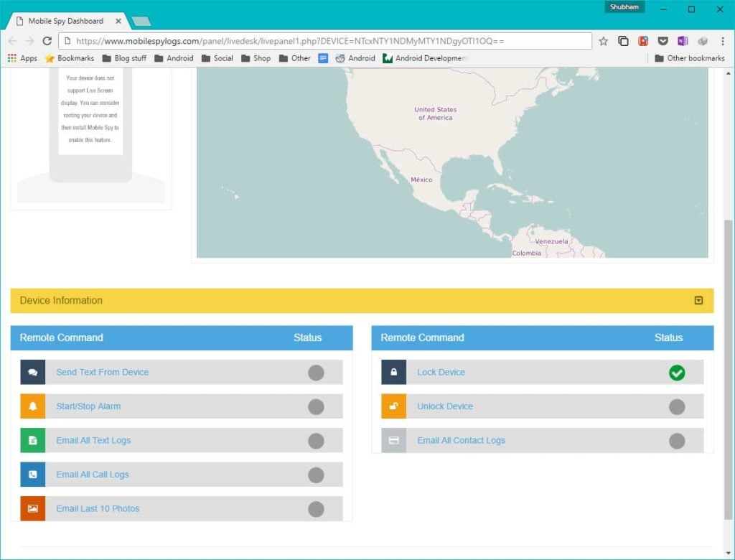Click the Send Text From Device link
Image resolution: width=735 pixels, height=560 pixels.
tap(102, 372)
